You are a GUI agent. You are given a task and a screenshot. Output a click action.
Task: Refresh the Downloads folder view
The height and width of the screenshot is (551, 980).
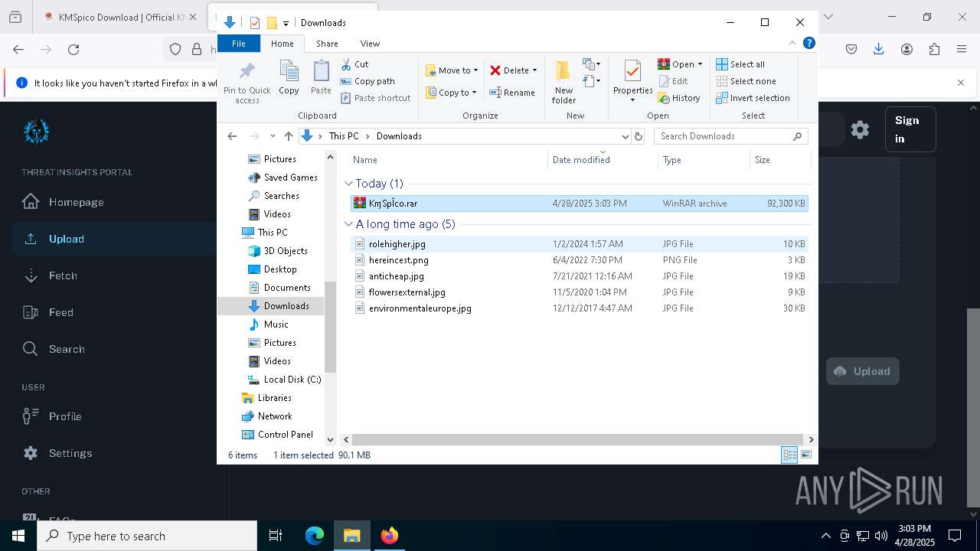(639, 136)
